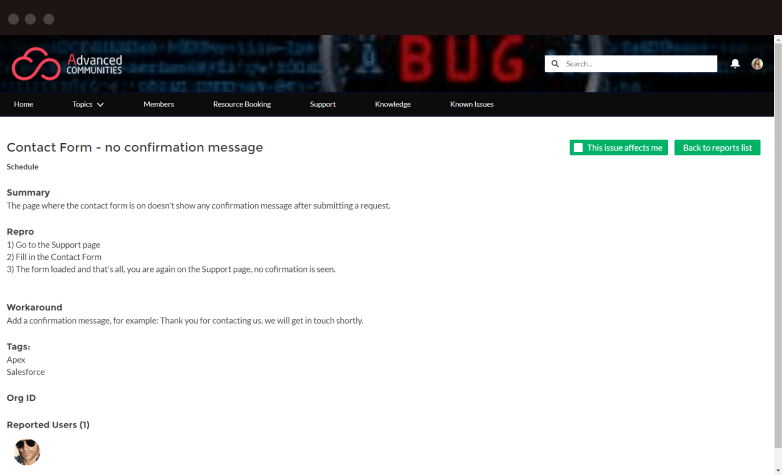Click the 'Tags:' heading
This screenshot has height=475, width=782.
(18, 346)
